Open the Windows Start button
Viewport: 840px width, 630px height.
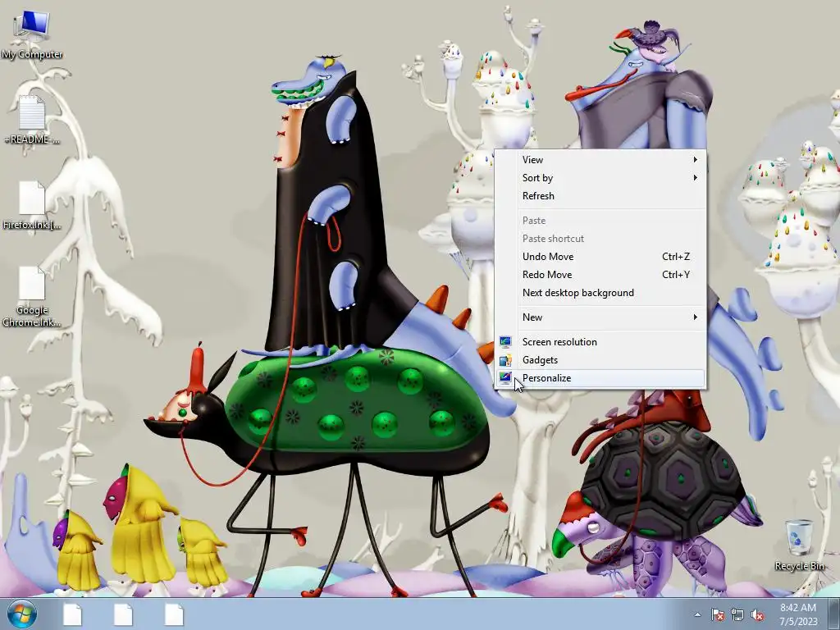click(22, 614)
